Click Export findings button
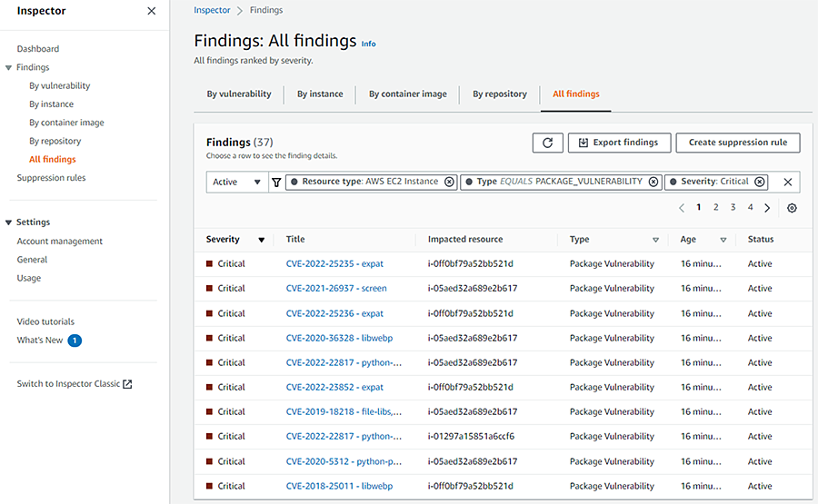 pos(619,143)
